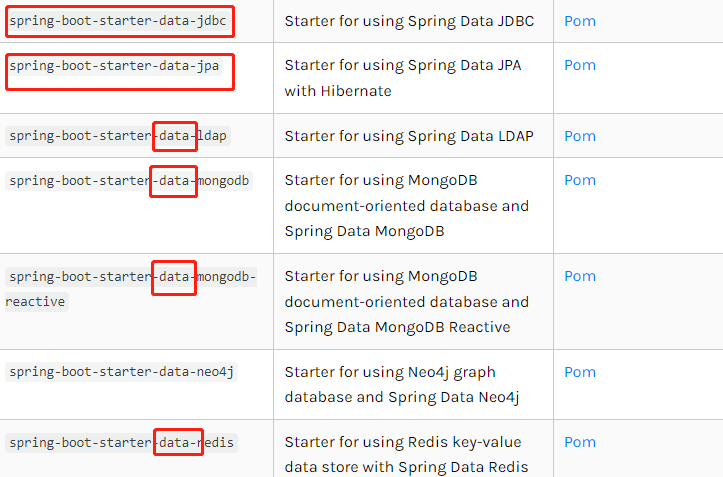723x477 pixels.
Task: Click the 'Spring Data MongoDB Reactive' description text
Action: pyautogui.click(x=397, y=327)
